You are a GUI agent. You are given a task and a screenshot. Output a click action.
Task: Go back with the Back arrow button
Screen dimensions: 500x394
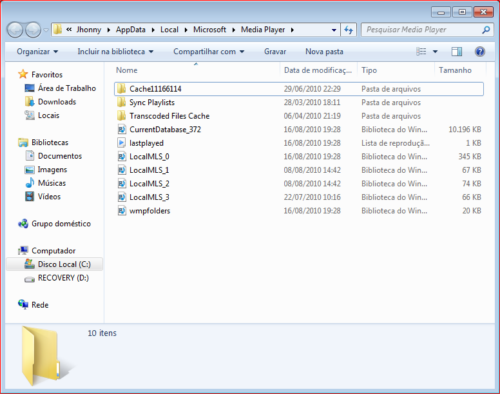click(15, 30)
